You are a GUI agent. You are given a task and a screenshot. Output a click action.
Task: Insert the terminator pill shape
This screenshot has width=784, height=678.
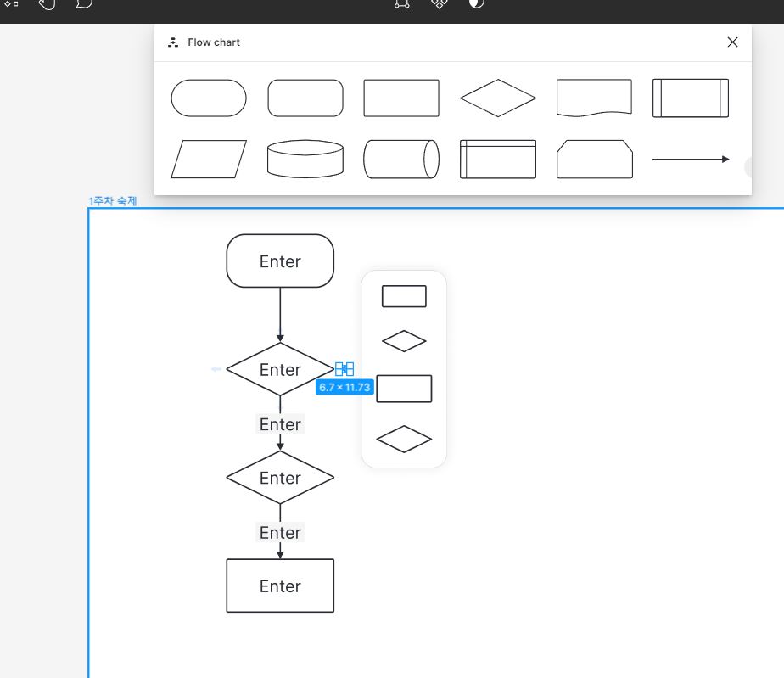click(209, 98)
